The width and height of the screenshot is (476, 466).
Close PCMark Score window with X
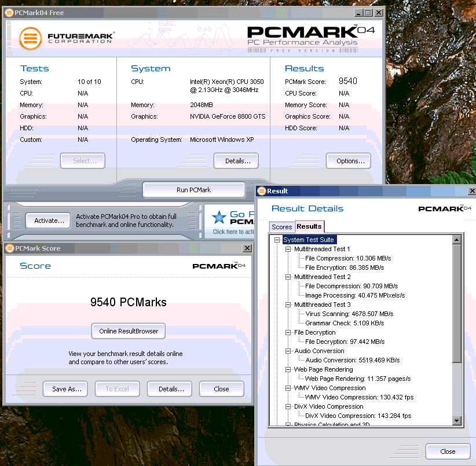click(x=247, y=248)
